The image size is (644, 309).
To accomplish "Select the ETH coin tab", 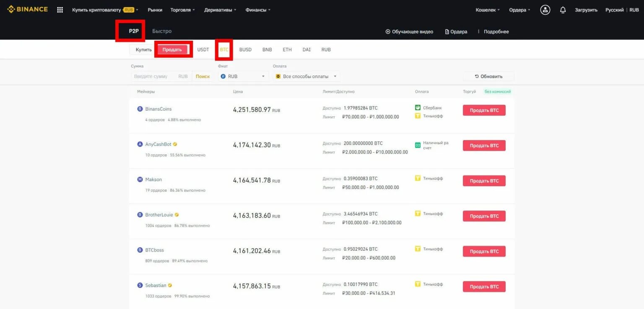I will tap(287, 49).
